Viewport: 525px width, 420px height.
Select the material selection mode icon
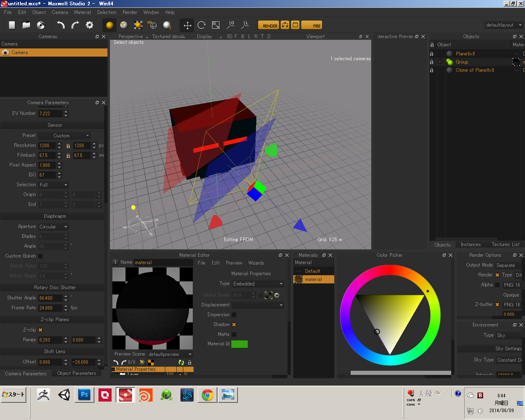[x=138, y=25]
